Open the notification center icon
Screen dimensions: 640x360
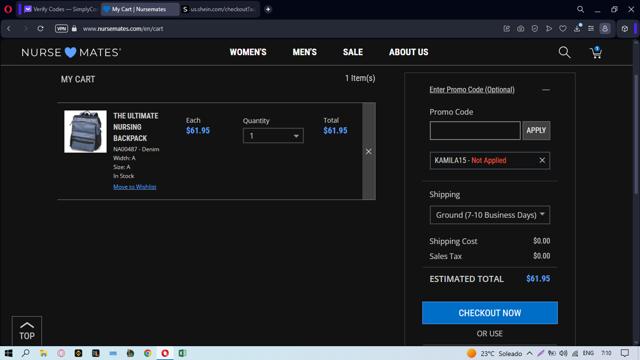(x=625, y=353)
